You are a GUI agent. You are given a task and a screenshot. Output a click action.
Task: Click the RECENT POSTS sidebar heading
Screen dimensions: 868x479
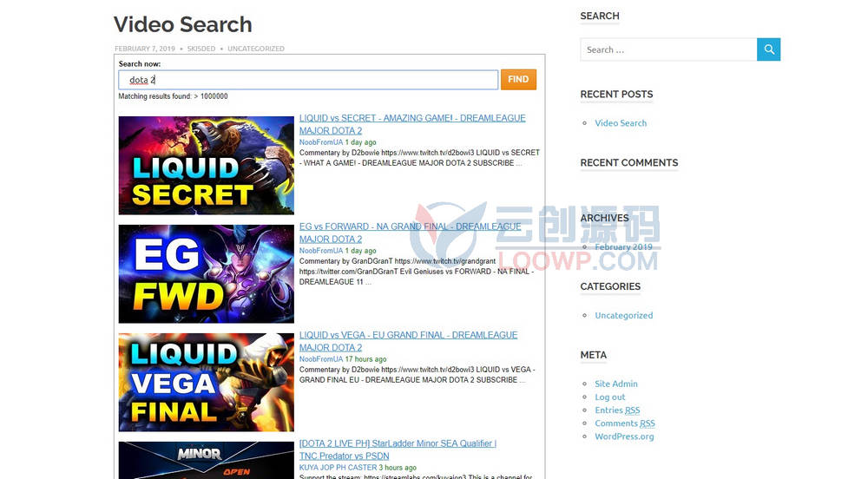point(616,94)
